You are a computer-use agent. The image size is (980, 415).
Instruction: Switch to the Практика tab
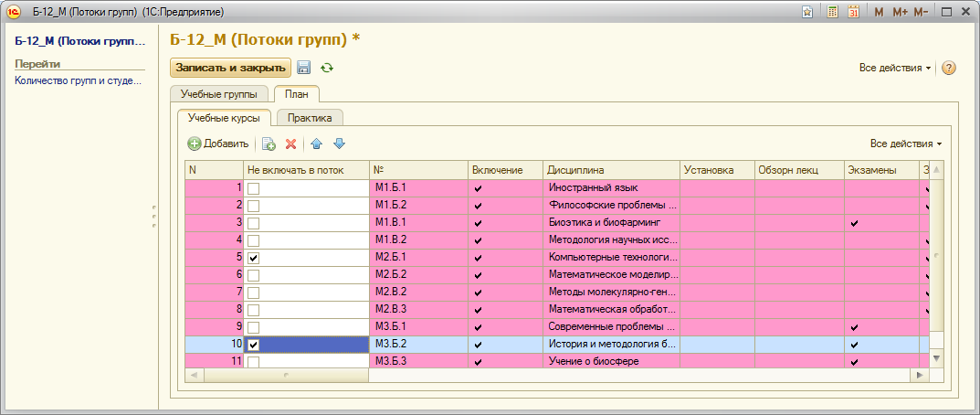[x=310, y=118]
